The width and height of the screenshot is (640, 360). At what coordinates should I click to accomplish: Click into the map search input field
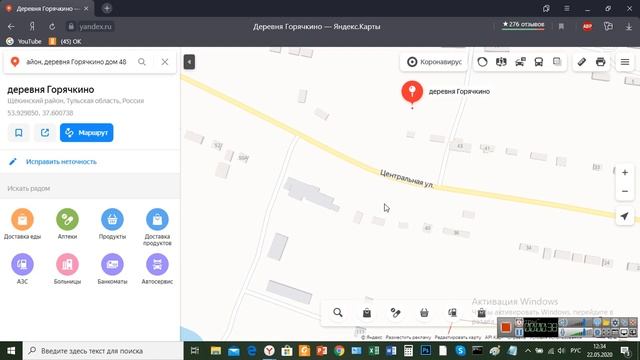[x=77, y=62]
